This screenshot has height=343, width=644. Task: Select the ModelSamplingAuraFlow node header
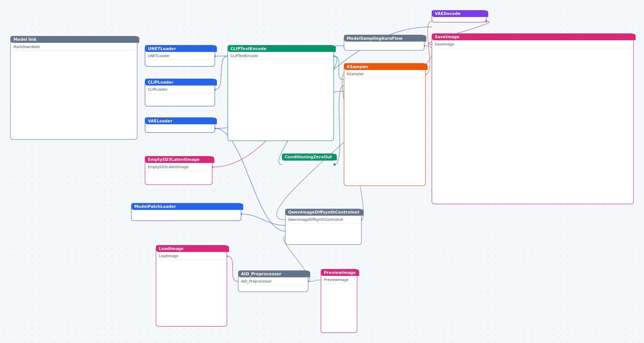[x=385, y=38]
